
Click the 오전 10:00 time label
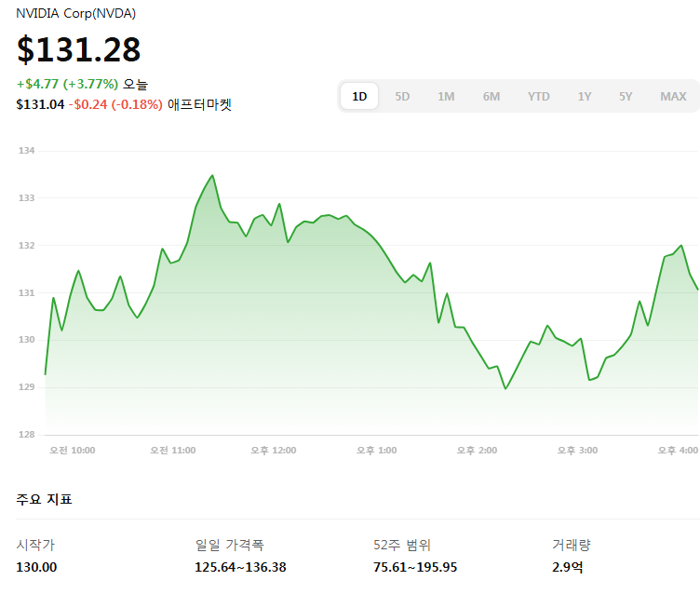pos(73,451)
